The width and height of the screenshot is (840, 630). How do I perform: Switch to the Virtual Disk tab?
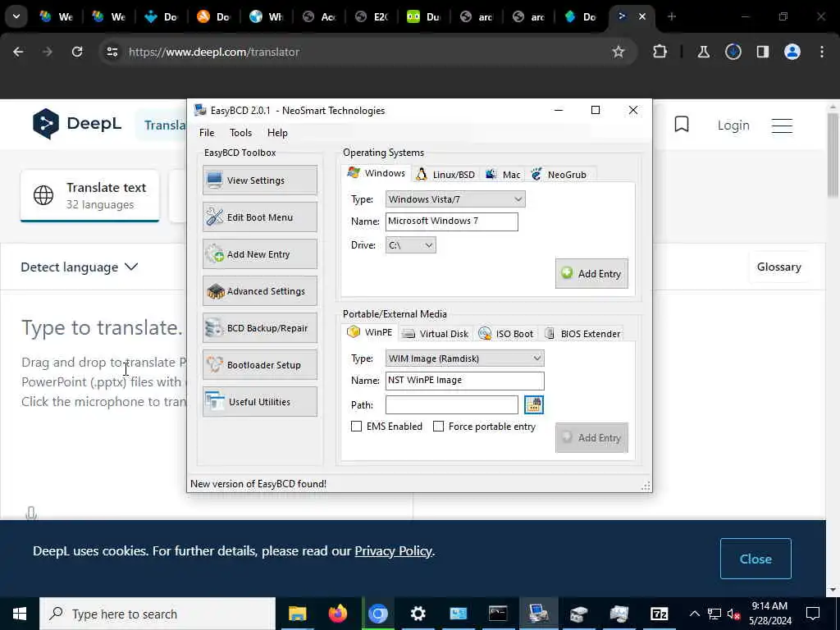(436, 334)
